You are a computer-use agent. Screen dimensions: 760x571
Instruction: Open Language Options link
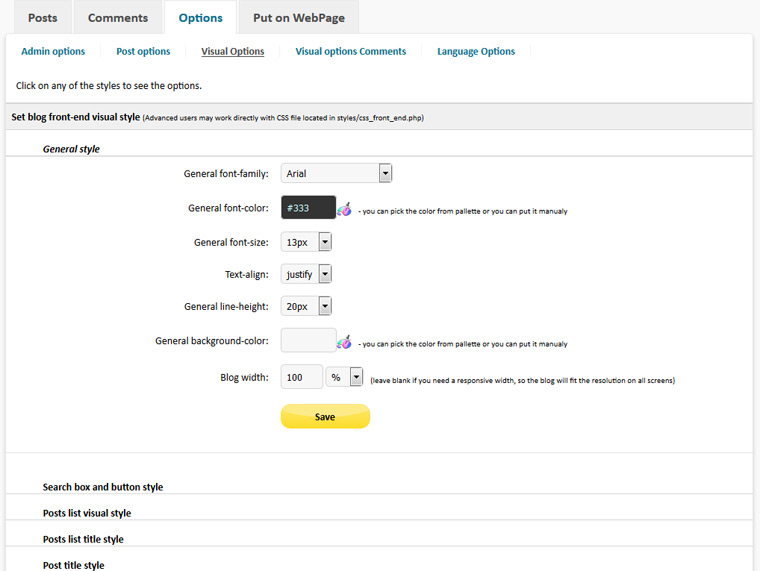[476, 51]
